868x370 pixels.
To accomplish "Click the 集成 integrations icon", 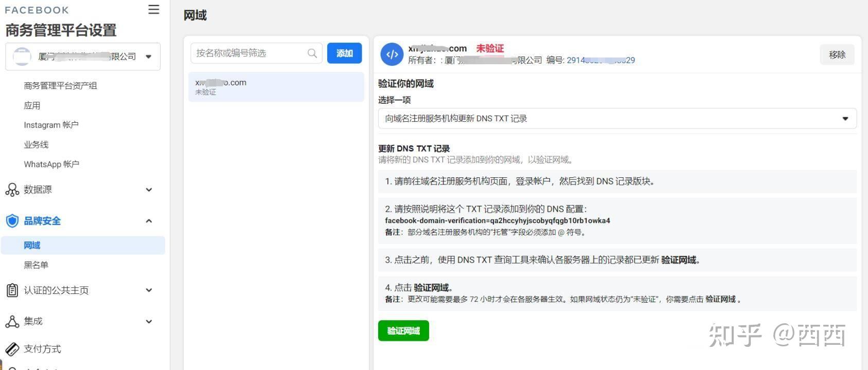I will pyautogui.click(x=12, y=322).
